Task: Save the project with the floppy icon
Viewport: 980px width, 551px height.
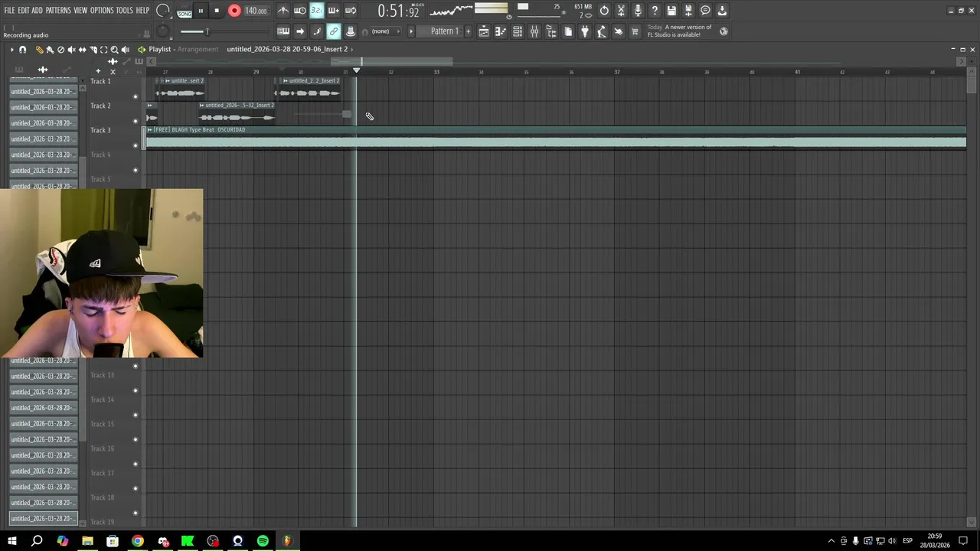Action: (x=671, y=11)
